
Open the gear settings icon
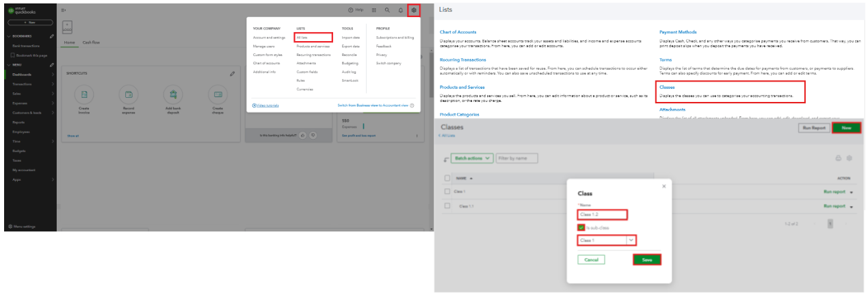(413, 10)
